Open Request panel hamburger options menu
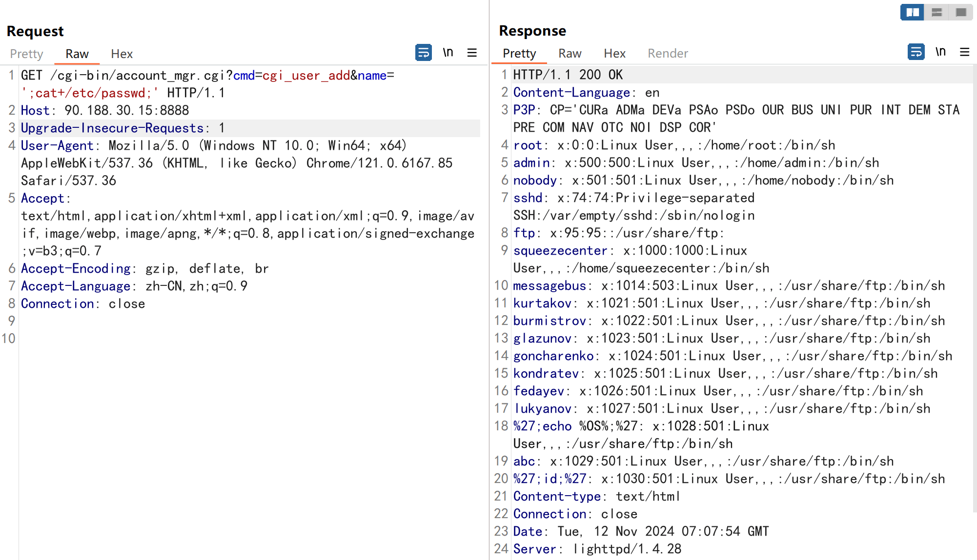The width and height of the screenshot is (977, 560). coord(472,52)
